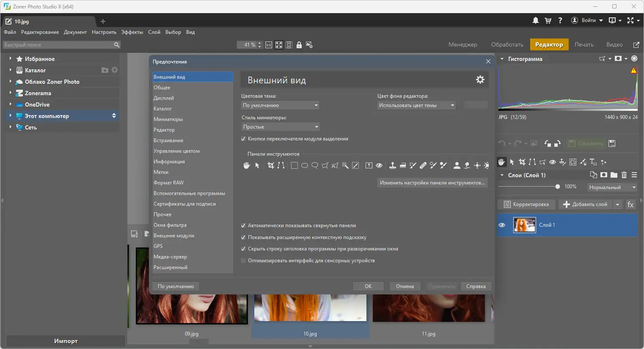Viewport: 644px width, 349px height.
Task: Hide Слой 1 using the eye icon
Action: (502, 225)
